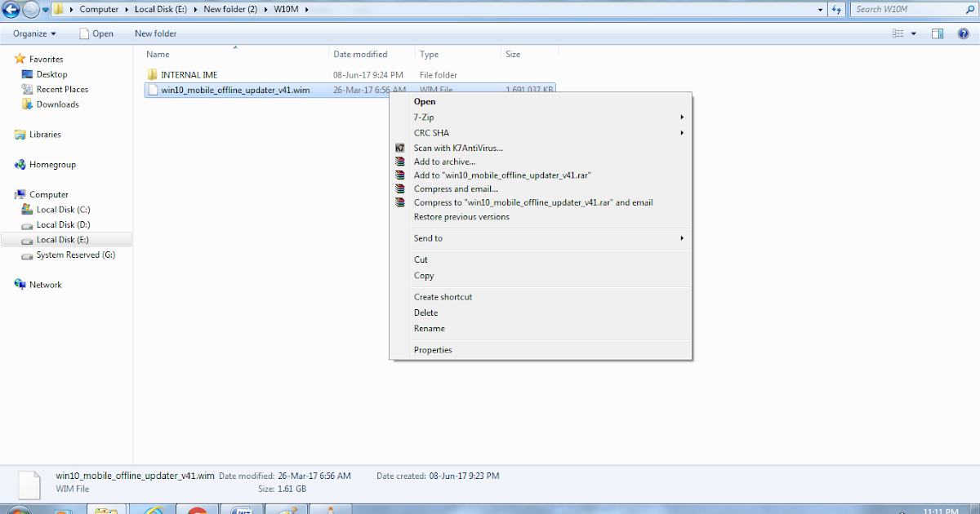Click the Forward navigation arrow
The height and width of the screenshot is (514, 980).
[30, 10]
